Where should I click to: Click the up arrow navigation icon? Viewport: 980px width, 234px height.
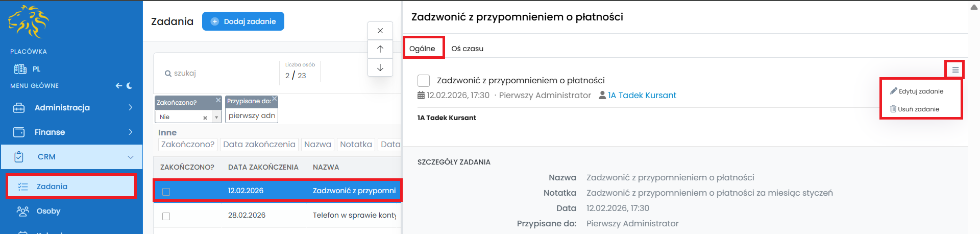point(380,49)
